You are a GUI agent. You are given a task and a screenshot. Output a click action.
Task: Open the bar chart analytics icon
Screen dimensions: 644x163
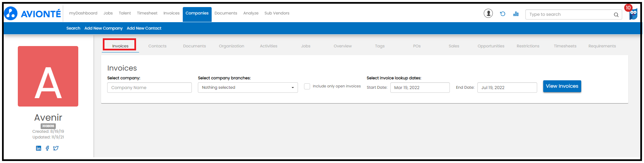pyautogui.click(x=516, y=14)
